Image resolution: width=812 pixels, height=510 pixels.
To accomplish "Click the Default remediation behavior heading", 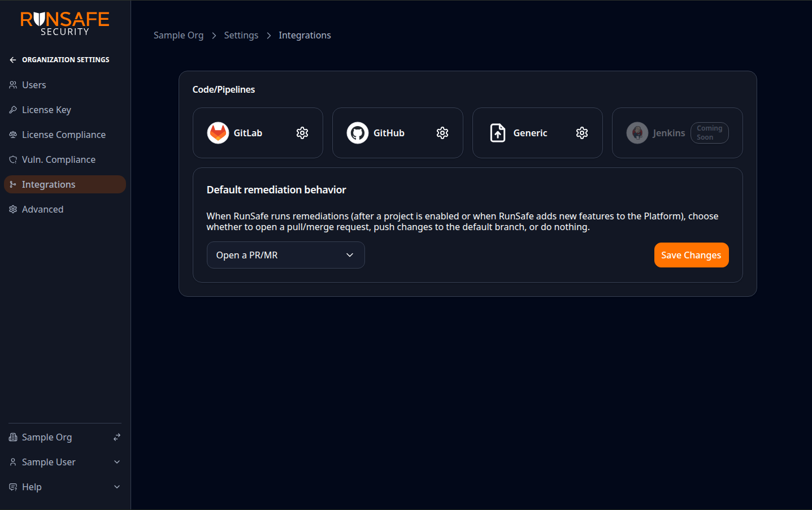I will click(x=276, y=190).
